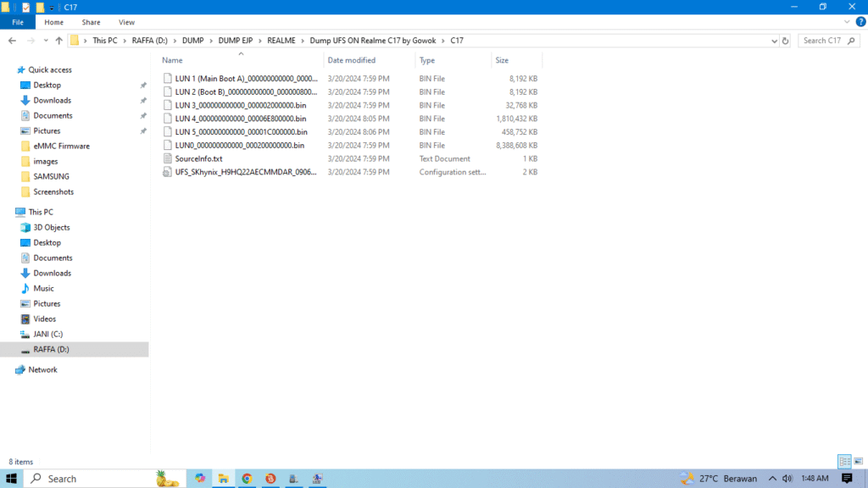868x488 pixels.
Task: Jump to Dump UFS ON Realme C17 breadcrumb
Action: click(373, 41)
